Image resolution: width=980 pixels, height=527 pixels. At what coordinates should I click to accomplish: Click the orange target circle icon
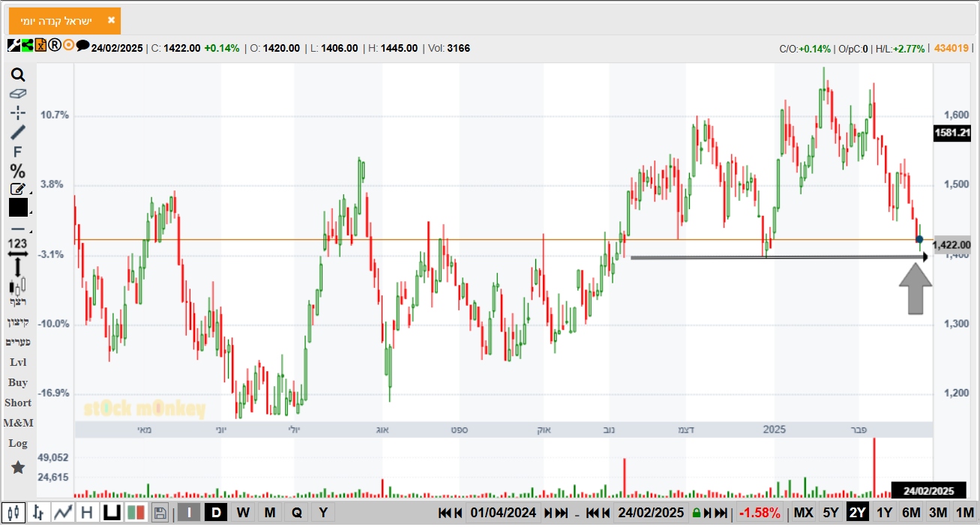(x=68, y=45)
